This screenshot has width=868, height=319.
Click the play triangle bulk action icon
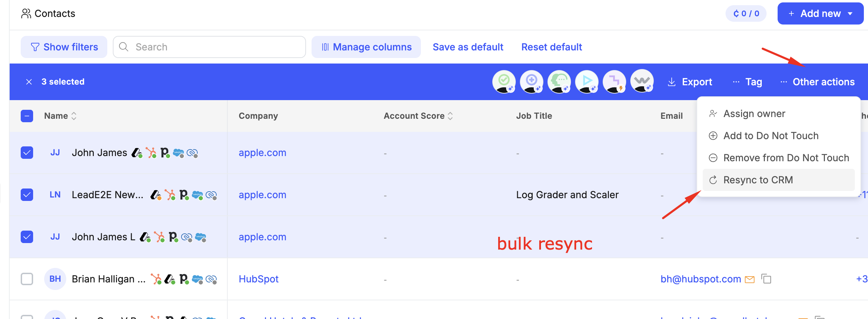[586, 81]
